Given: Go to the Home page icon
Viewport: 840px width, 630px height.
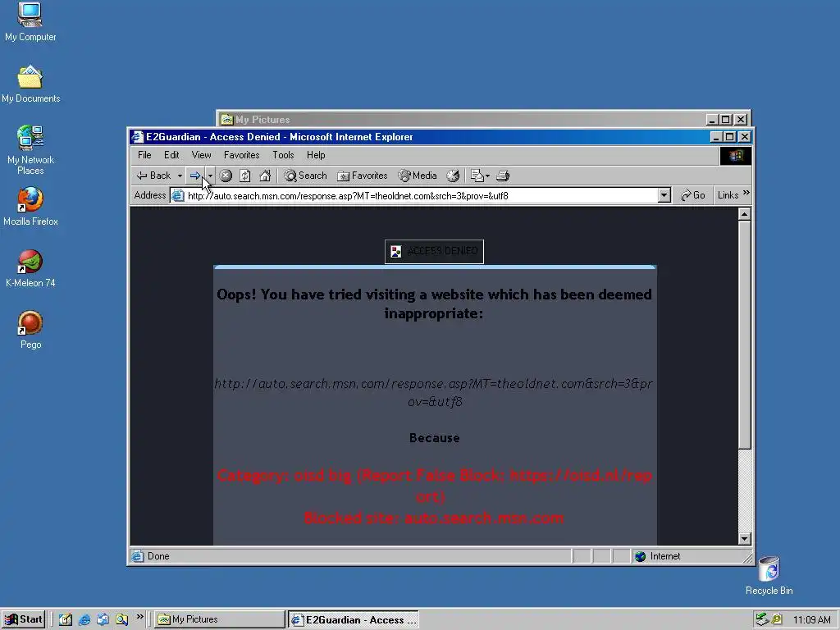Looking at the screenshot, I should (265, 176).
